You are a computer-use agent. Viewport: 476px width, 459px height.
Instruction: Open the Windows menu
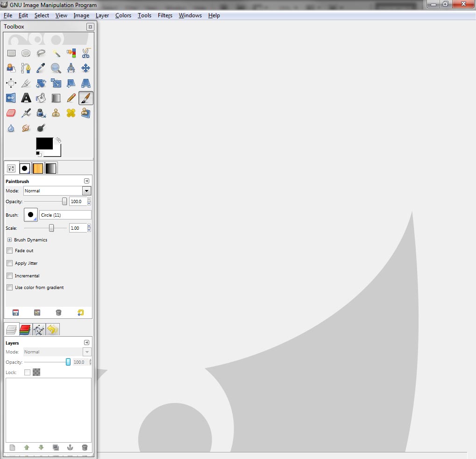click(x=190, y=15)
